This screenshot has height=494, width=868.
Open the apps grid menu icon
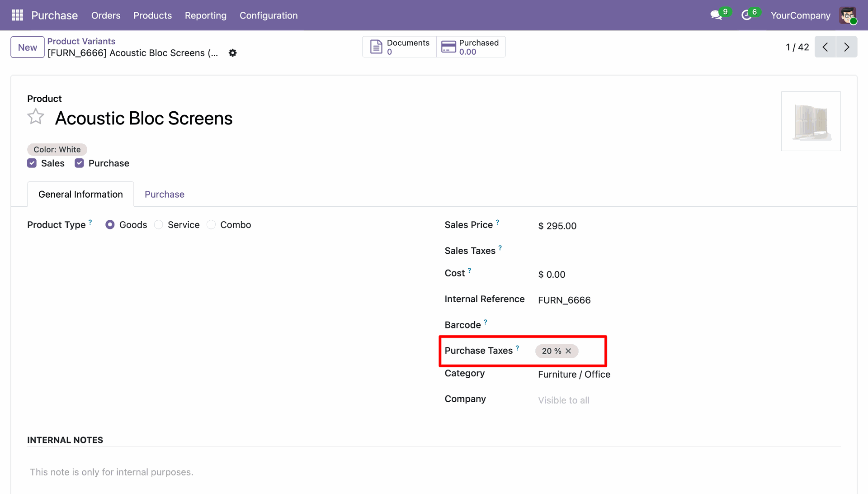coord(17,15)
